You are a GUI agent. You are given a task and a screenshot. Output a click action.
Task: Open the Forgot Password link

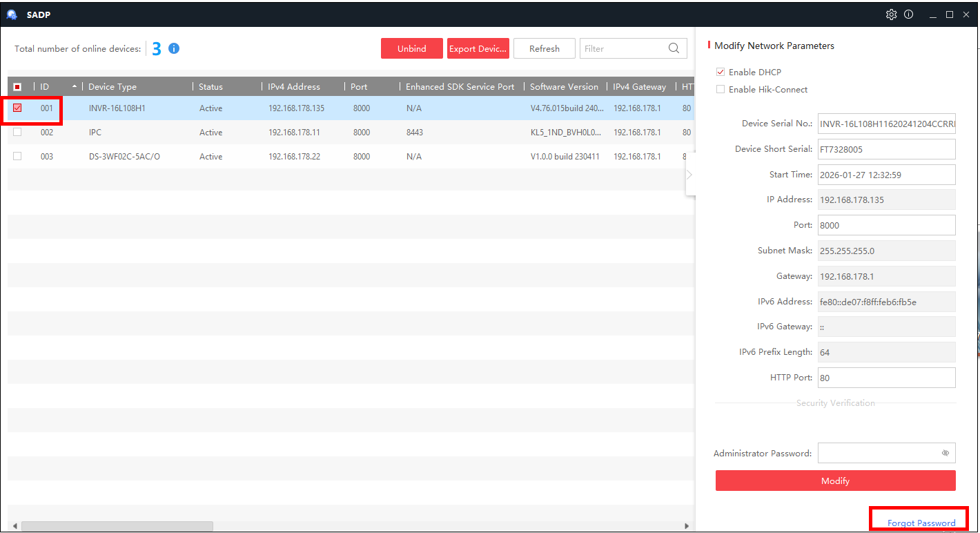coord(921,523)
